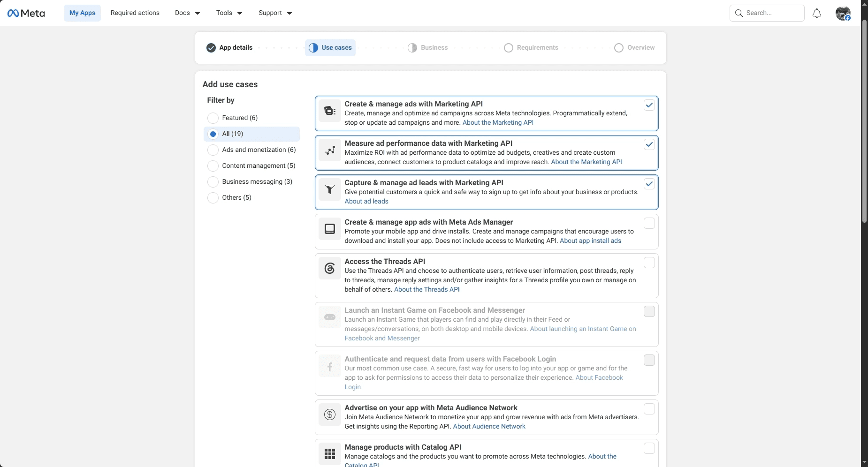
Task: Uncheck Measure ad performance data checkbox
Action: [649, 144]
